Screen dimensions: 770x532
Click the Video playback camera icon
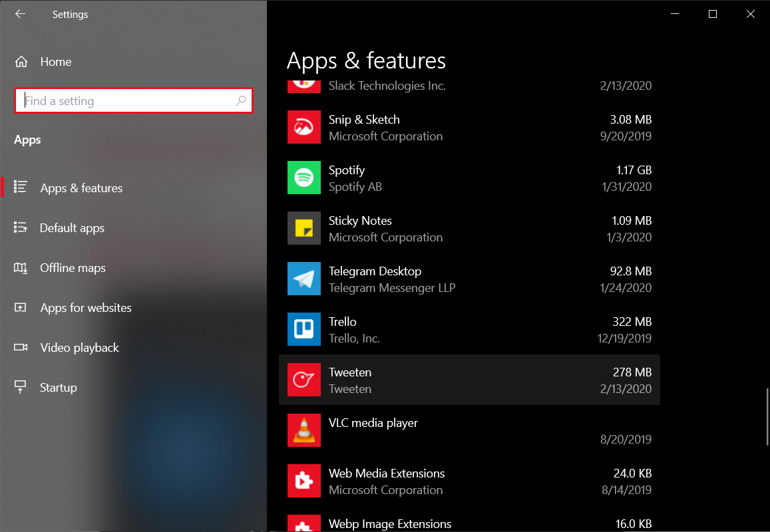(x=20, y=348)
